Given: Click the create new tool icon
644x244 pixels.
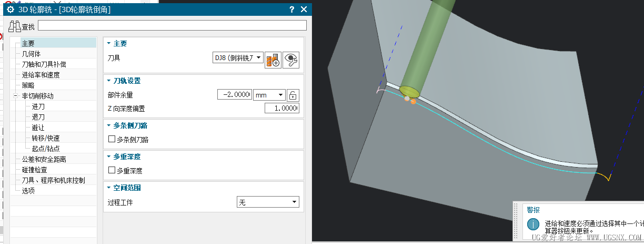Looking at the screenshot, I should pos(273,59).
